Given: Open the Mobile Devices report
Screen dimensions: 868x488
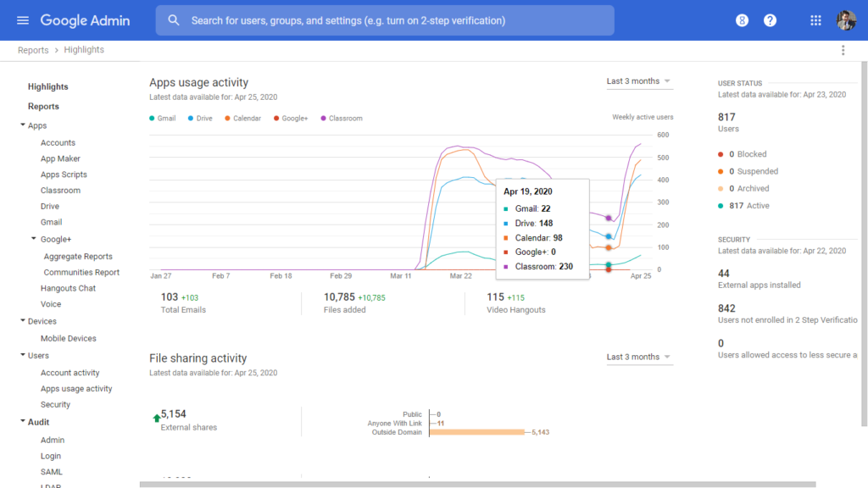Looking at the screenshot, I should point(68,339).
